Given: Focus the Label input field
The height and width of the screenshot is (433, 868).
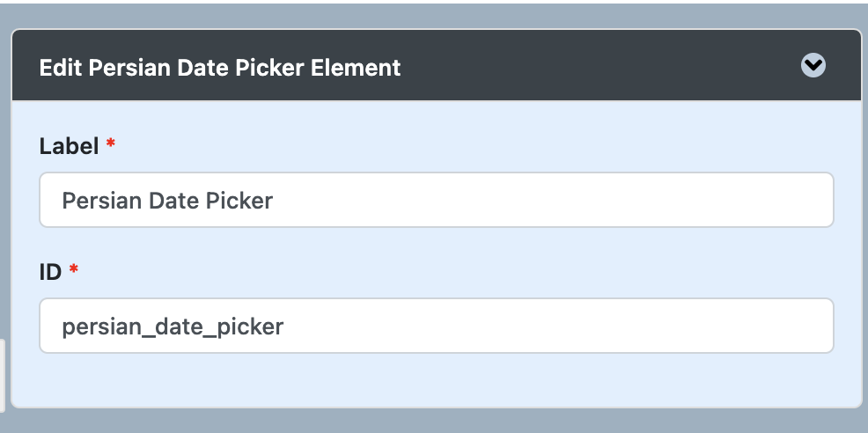Looking at the screenshot, I should point(436,200).
